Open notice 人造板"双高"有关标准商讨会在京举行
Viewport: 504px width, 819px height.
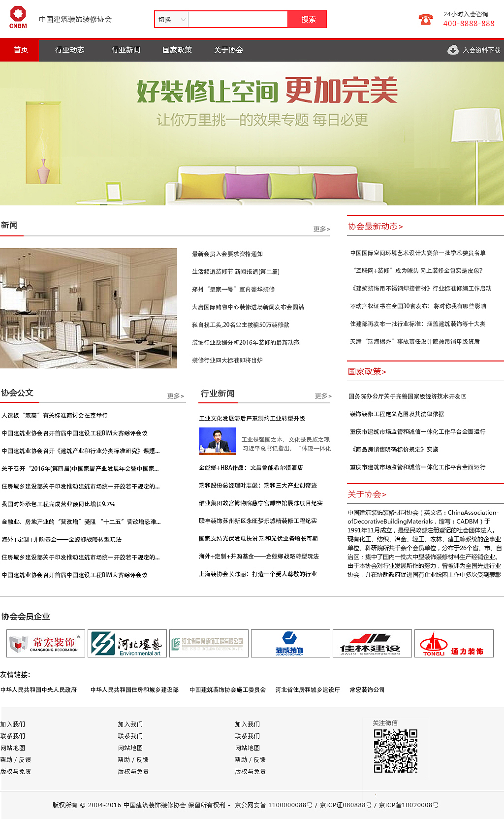(55, 416)
